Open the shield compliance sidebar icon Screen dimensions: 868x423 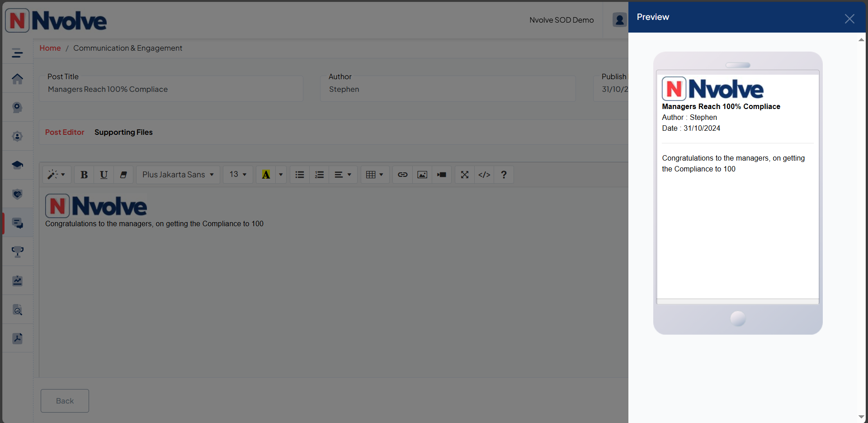tap(17, 194)
